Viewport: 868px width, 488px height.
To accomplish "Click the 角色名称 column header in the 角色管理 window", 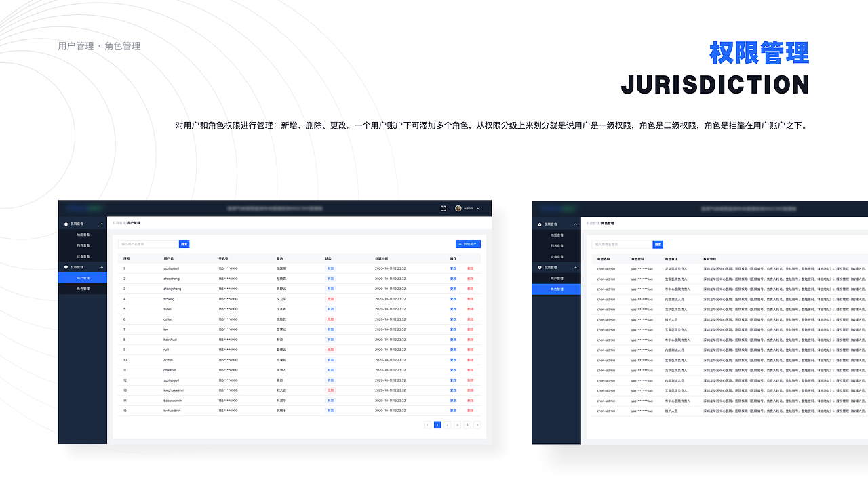I will pyautogui.click(x=604, y=258).
